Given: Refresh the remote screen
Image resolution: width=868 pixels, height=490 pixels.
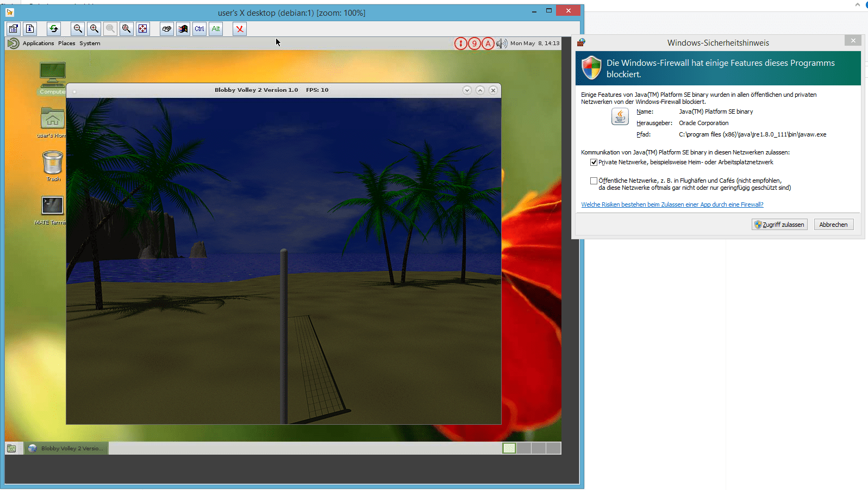Looking at the screenshot, I should [x=53, y=29].
